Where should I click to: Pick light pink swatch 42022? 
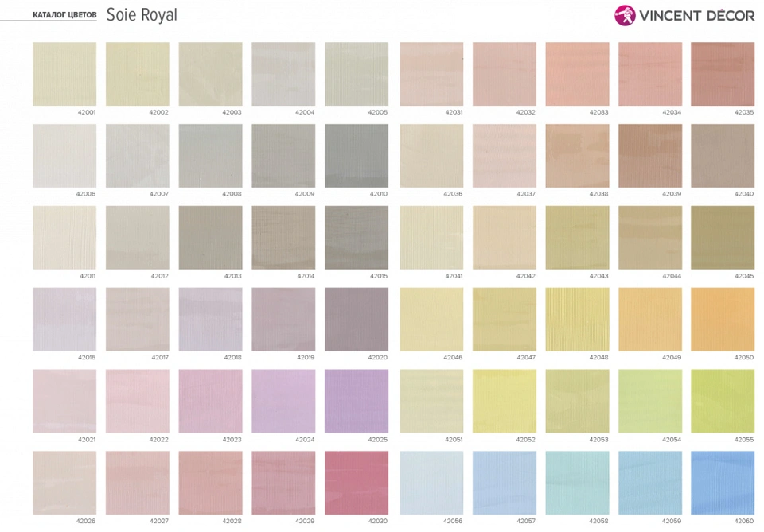tap(138, 401)
